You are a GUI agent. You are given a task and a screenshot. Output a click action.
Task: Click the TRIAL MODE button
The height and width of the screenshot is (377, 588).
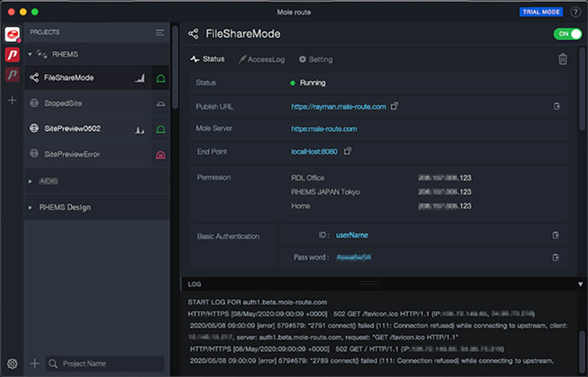(541, 12)
